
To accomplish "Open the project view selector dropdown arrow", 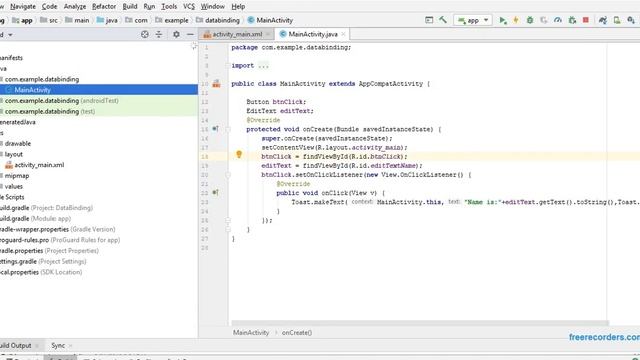I will (x=10, y=35).
